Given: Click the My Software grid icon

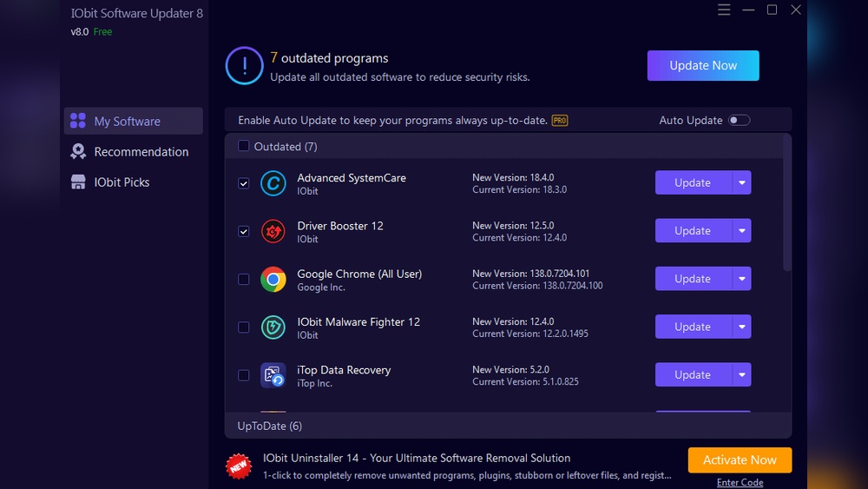Looking at the screenshot, I should coord(78,121).
